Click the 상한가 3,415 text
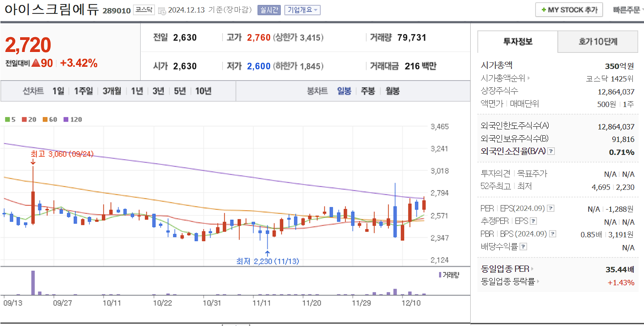The width and height of the screenshot is (644, 326). point(298,38)
